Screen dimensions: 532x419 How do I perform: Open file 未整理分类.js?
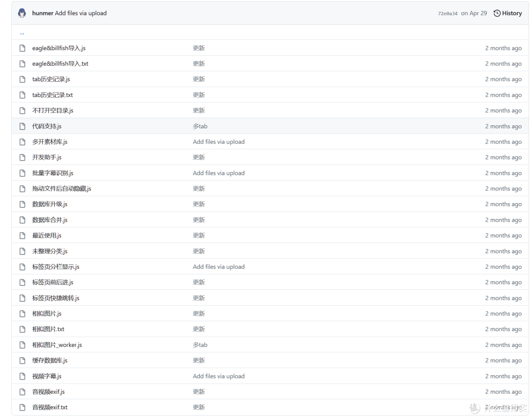point(50,251)
